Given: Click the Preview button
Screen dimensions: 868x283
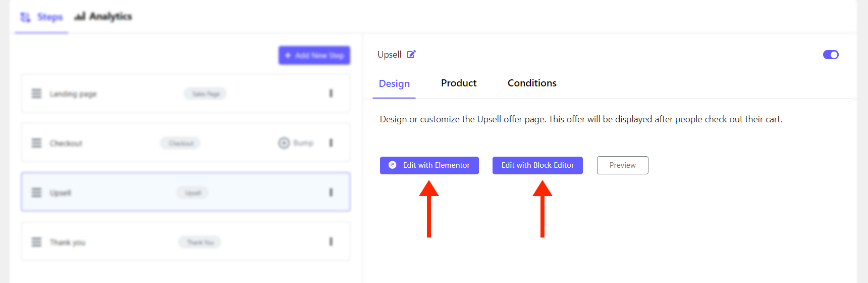Looking at the screenshot, I should pos(622,165).
